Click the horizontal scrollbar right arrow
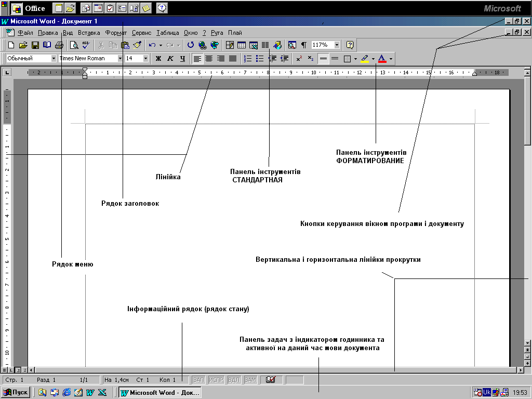Screen dimensions: 532x399 [521, 370]
